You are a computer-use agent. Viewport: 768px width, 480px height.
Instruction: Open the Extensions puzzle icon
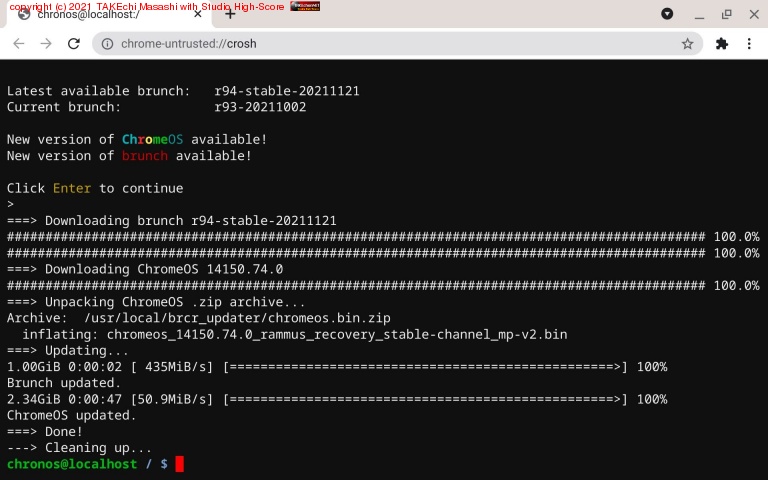[722, 44]
